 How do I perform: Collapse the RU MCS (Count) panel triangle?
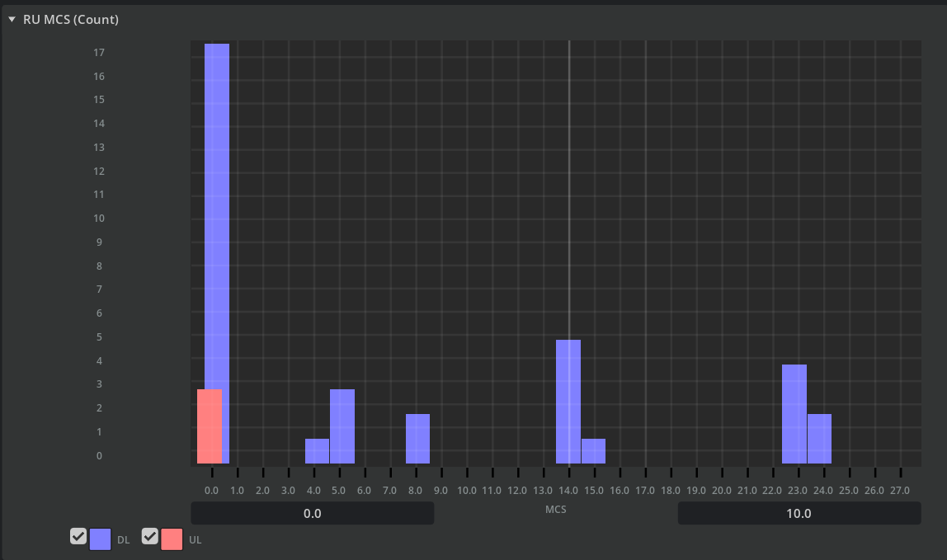coord(12,20)
